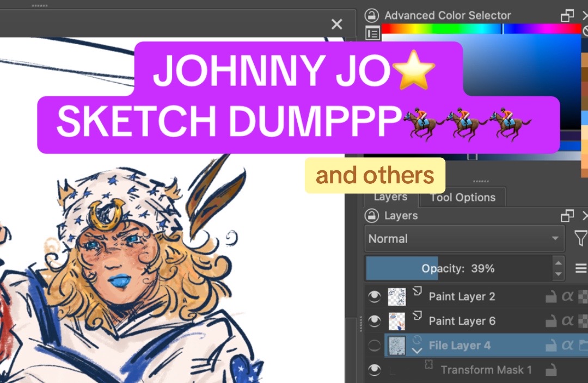Lock the Layers docker

pyautogui.click(x=371, y=216)
